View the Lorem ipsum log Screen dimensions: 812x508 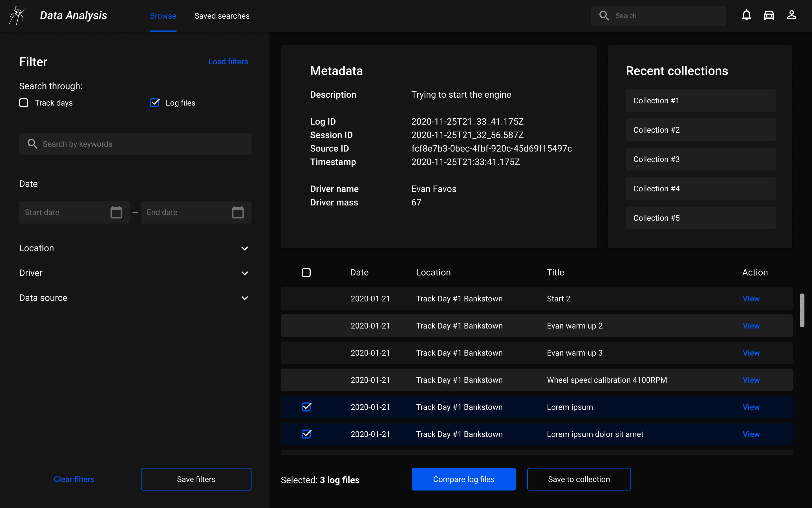click(x=751, y=407)
